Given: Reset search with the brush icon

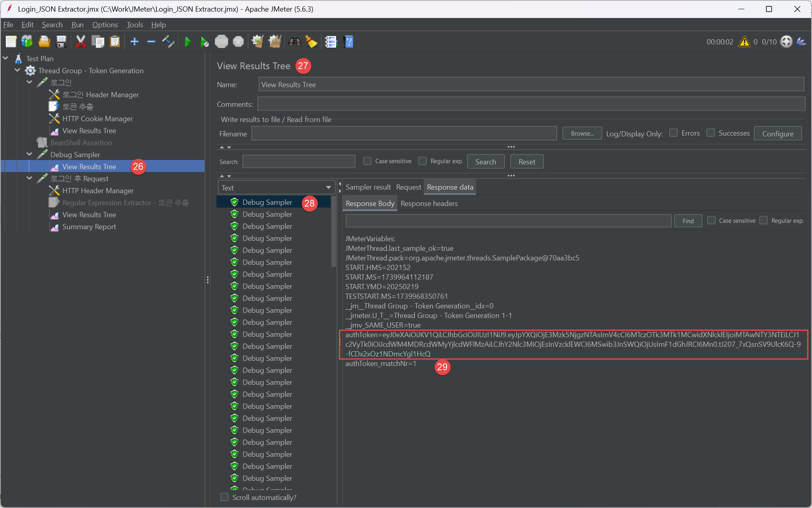Looking at the screenshot, I should click(x=311, y=42).
